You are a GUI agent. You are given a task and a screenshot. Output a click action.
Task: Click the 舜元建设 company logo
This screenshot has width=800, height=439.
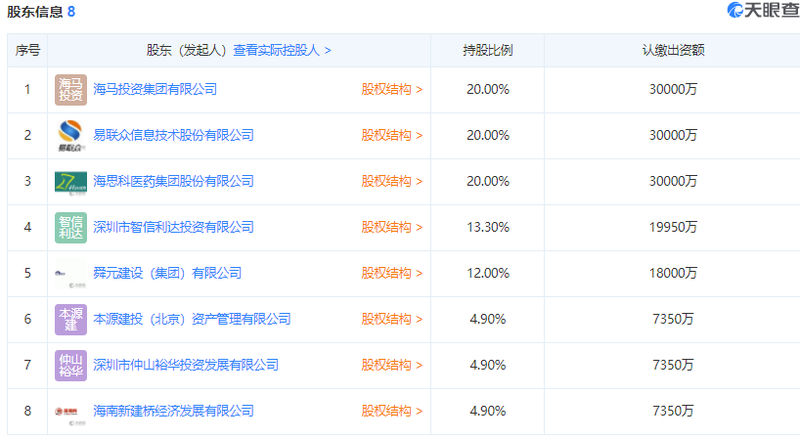point(71,274)
